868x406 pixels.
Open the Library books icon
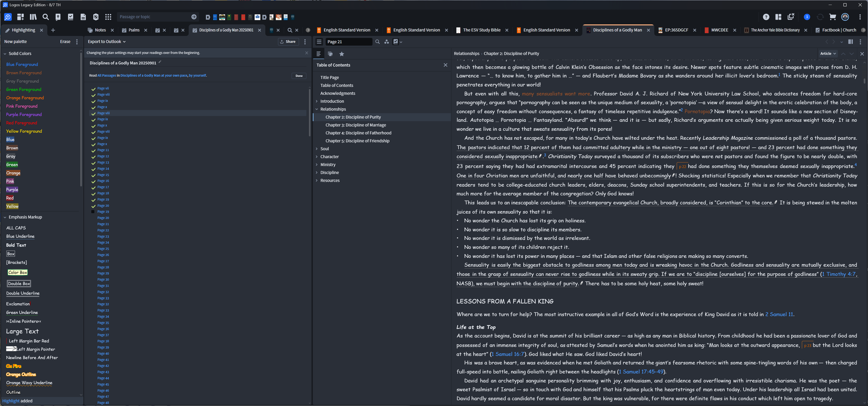[33, 17]
